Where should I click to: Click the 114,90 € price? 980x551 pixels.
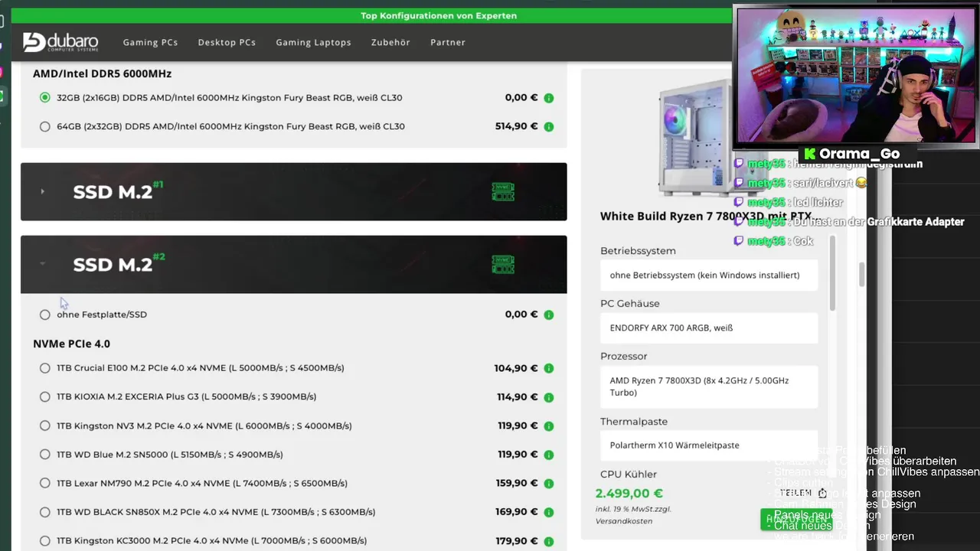[x=518, y=397]
